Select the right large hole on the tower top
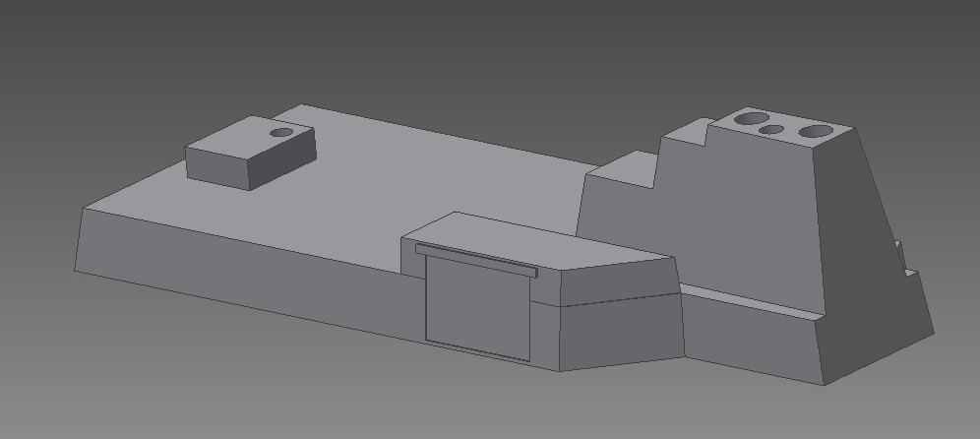 tap(812, 131)
